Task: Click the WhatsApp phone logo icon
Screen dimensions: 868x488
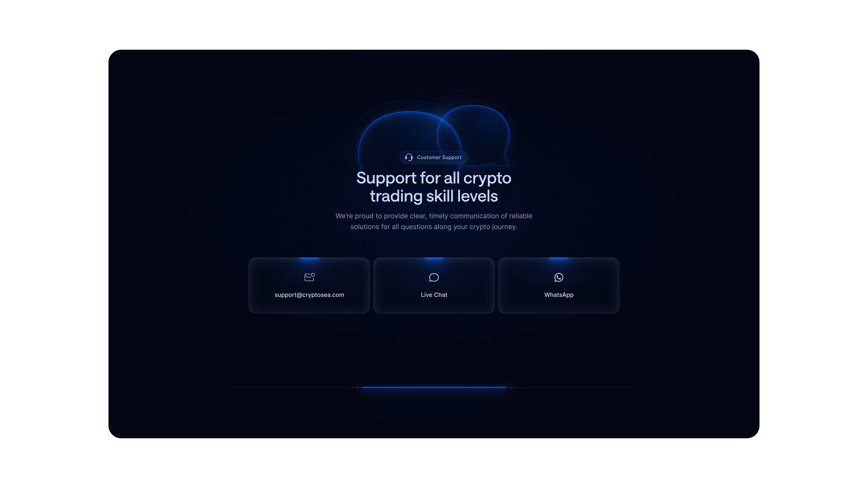Action: point(559,277)
